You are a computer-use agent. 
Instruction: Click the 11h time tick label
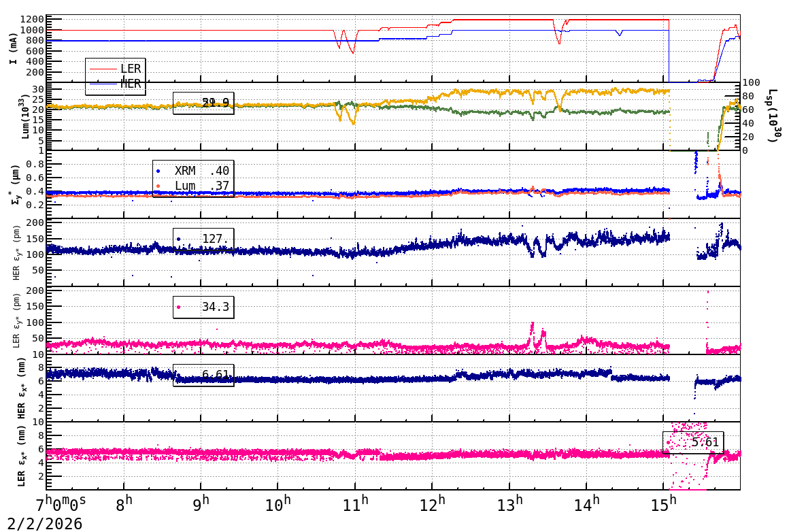click(x=355, y=503)
